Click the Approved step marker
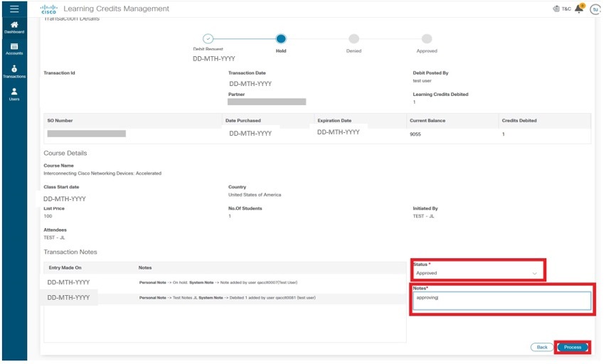 [x=427, y=38]
